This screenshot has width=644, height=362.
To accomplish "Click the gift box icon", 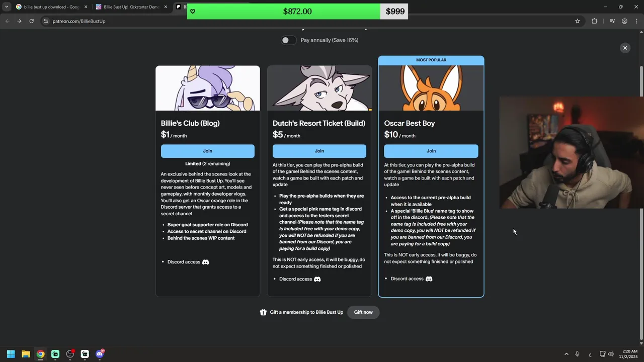I will (263, 312).
